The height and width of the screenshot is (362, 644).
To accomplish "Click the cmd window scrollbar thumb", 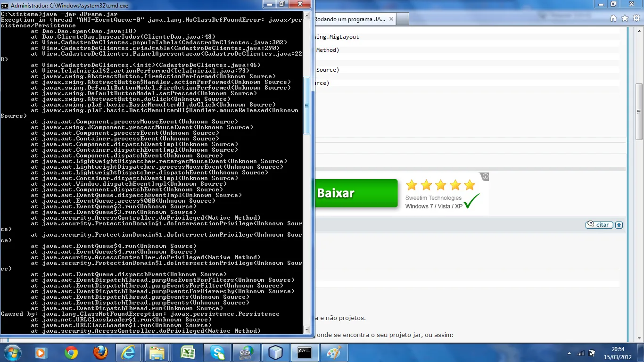I will pos(306,106).
